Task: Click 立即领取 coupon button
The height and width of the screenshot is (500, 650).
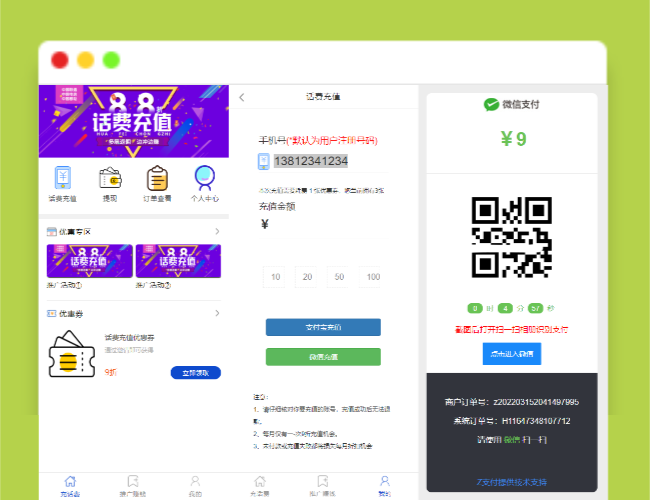Action: pyautogui.click(x=196, y=373)
